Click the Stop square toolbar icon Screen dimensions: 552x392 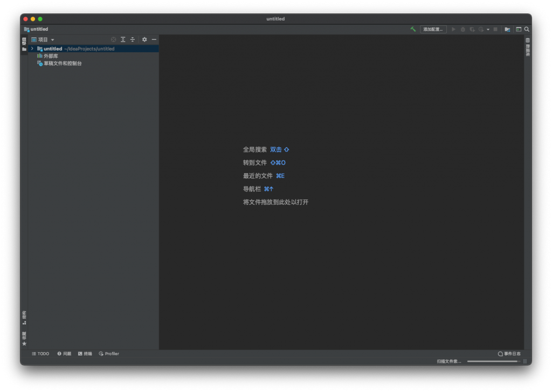click(495, 29)
